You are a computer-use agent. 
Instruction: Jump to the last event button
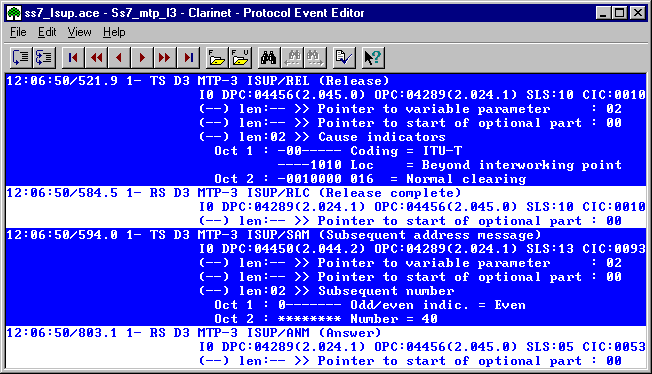(x=188, y=57)
